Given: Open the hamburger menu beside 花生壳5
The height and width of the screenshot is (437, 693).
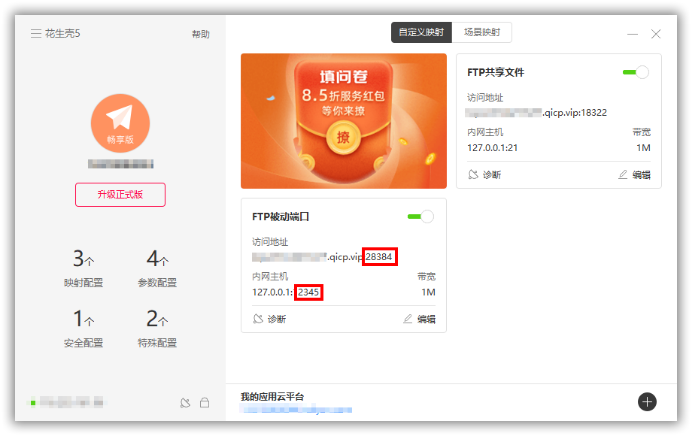Looking at the screenshot, I should pos(36,33).
